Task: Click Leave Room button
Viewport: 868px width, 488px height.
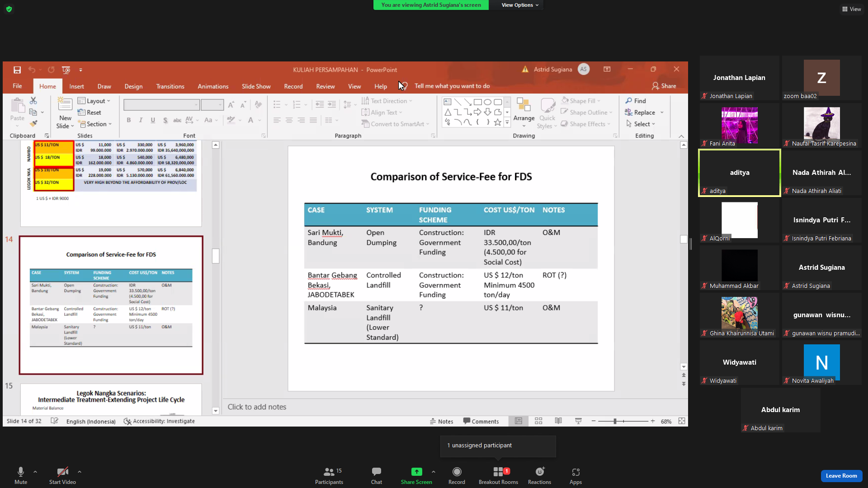Action: [841, 475]
